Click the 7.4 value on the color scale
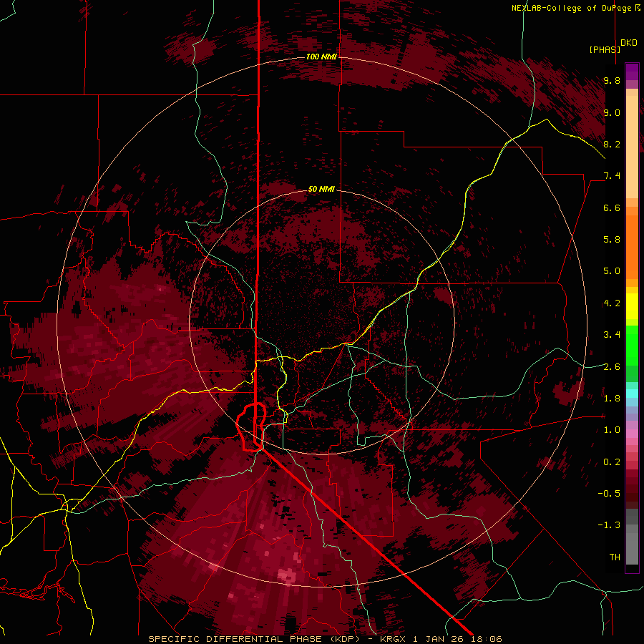This screenshot has width=644, height=644. pyautogui.click(x=612, y=176)
